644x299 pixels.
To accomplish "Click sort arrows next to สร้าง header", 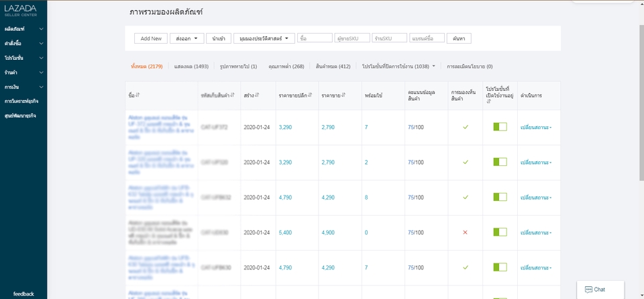I will (257, 95).
